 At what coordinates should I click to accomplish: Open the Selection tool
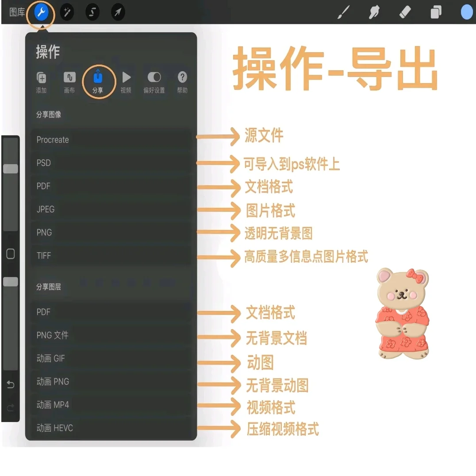coord(92,12)
